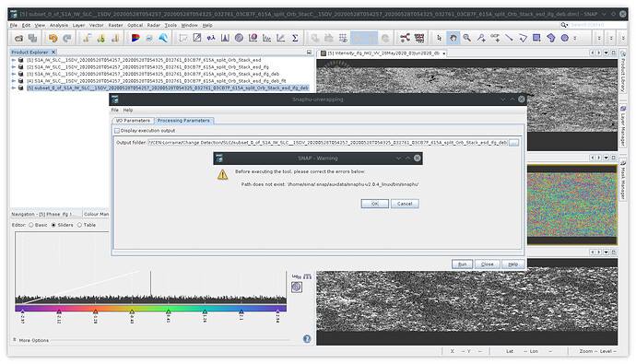Viewport: 636px width, 364px height.
Task: Select the Draw line tool
Action: coord(509,38)
